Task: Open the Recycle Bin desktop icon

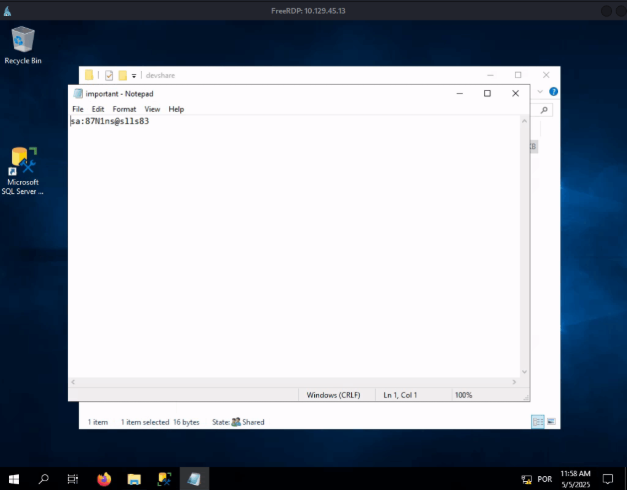Action: 22,45
